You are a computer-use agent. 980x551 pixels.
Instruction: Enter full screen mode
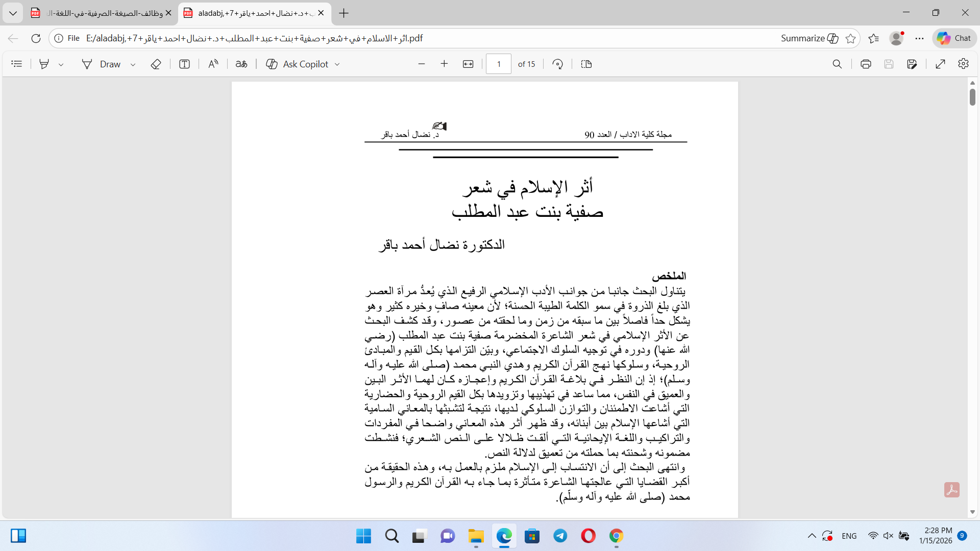coord(941,64)
